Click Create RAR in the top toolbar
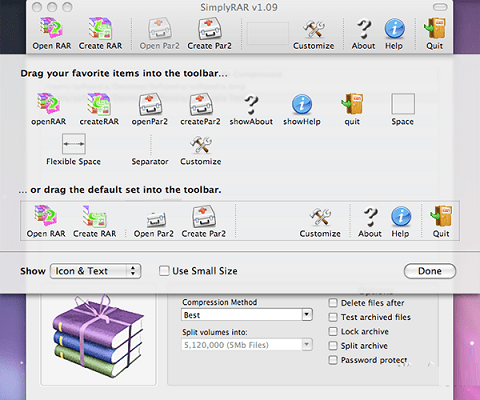 100,34
